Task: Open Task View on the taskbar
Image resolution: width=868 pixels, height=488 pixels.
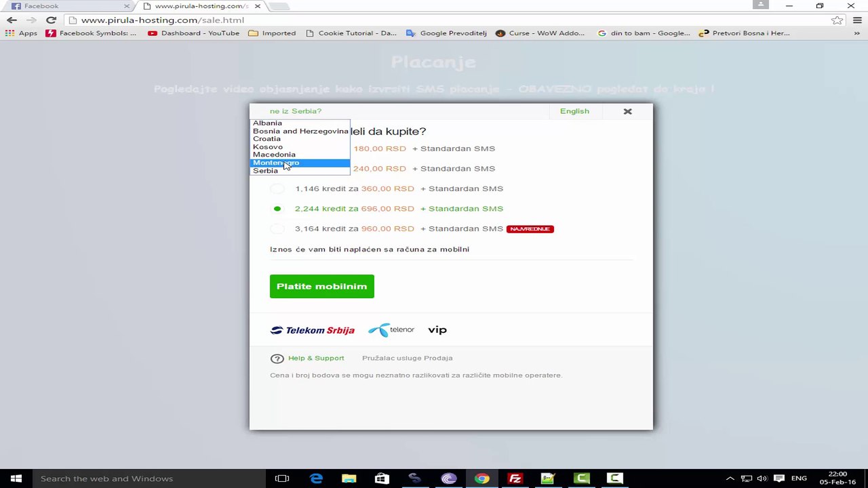Action: [282, 479]
